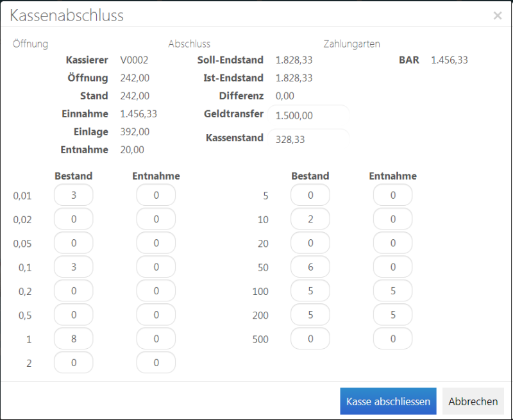The height and width of the screenshot is (420, 513).
Task: Click the Entnahme field for 0,5
Action: pos(156,314)
